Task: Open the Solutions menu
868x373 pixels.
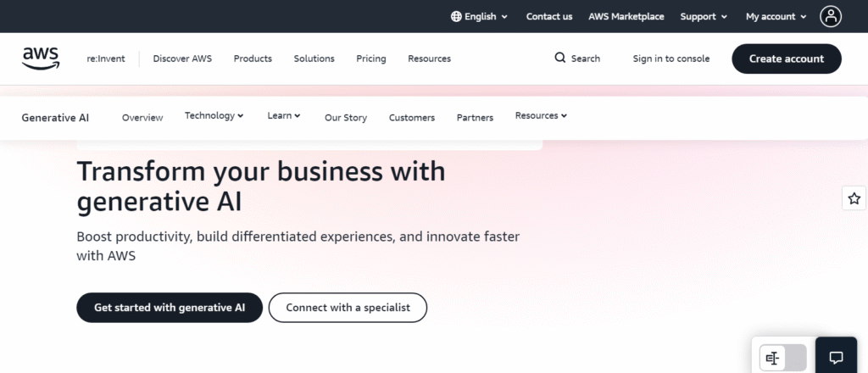Action: coord(314,58)
